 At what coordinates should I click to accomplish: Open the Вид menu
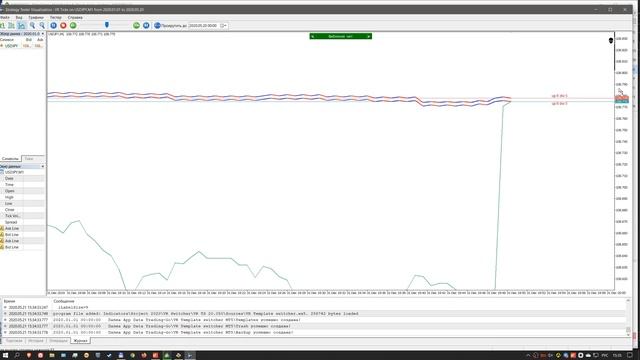click(19, 18)
